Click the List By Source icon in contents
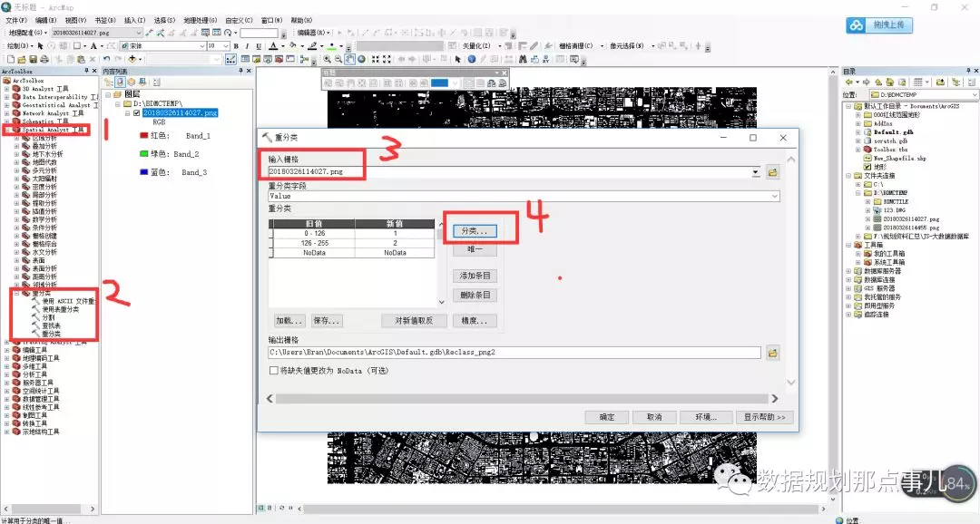 coord(120,82)
